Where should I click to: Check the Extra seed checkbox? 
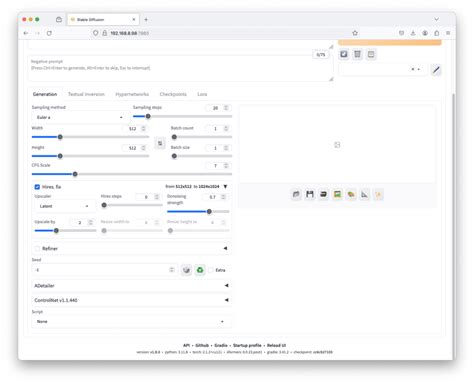pos(211,270)
